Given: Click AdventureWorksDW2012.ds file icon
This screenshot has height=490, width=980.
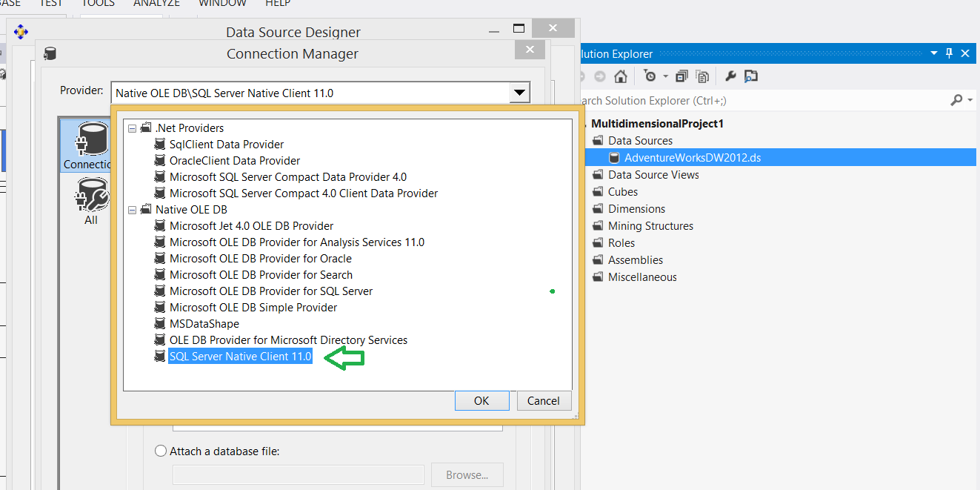Looking at the screenshot, I should [x=614, y=157].
